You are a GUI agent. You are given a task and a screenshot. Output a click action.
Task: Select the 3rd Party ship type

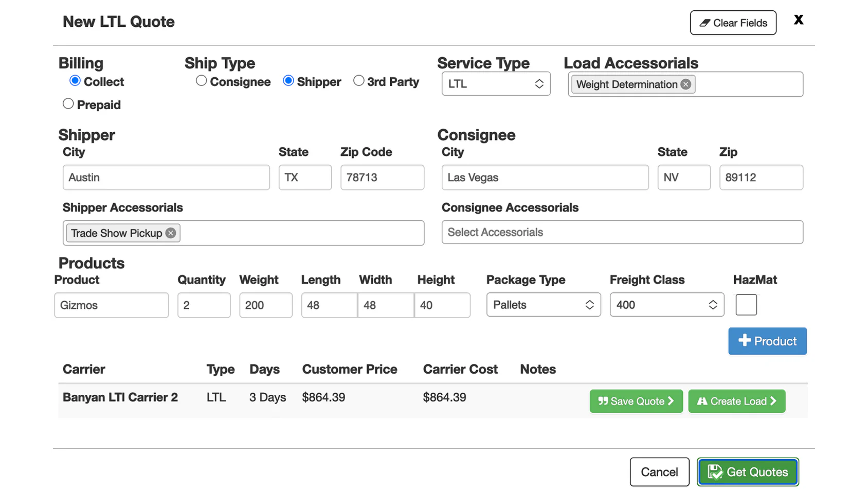[x=359, y=81]
